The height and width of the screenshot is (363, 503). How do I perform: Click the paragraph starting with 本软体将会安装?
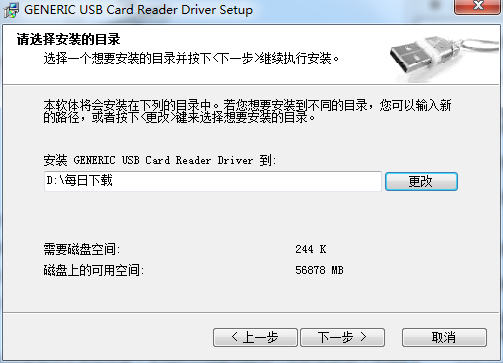pos(247,111)
